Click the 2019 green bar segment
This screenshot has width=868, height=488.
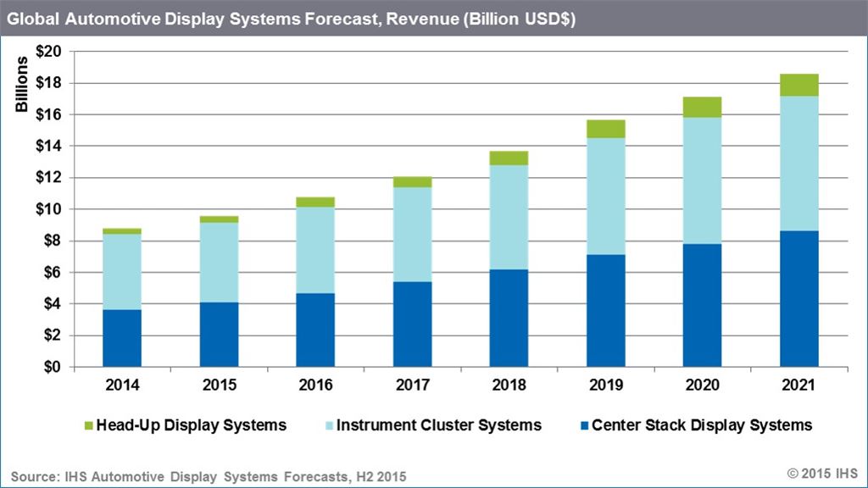(x=606, y=129)
